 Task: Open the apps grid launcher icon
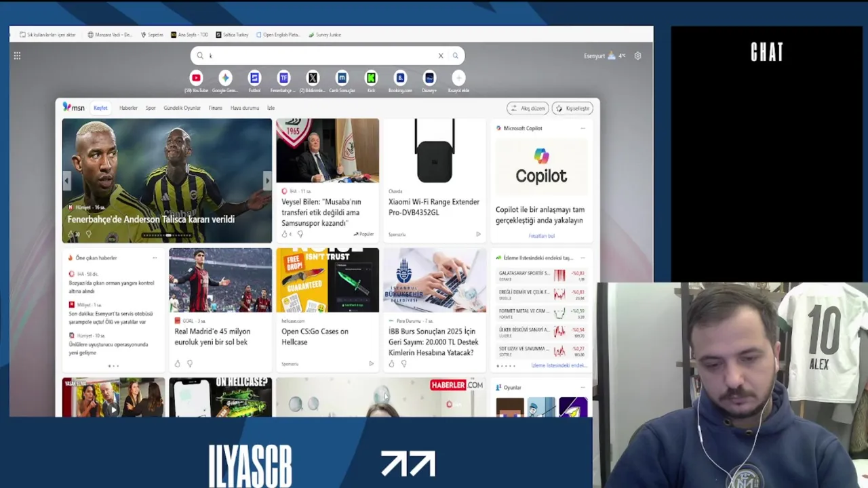pyautogui.click(x=17, y=56)
